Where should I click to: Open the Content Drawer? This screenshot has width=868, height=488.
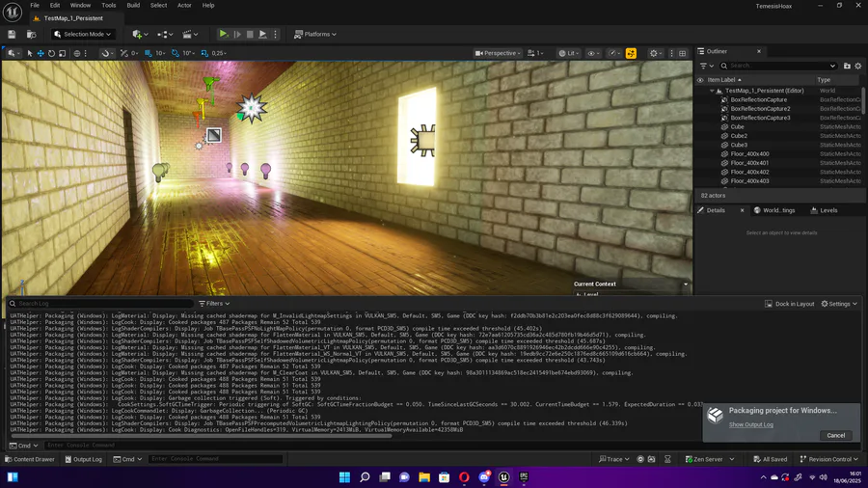30,459
